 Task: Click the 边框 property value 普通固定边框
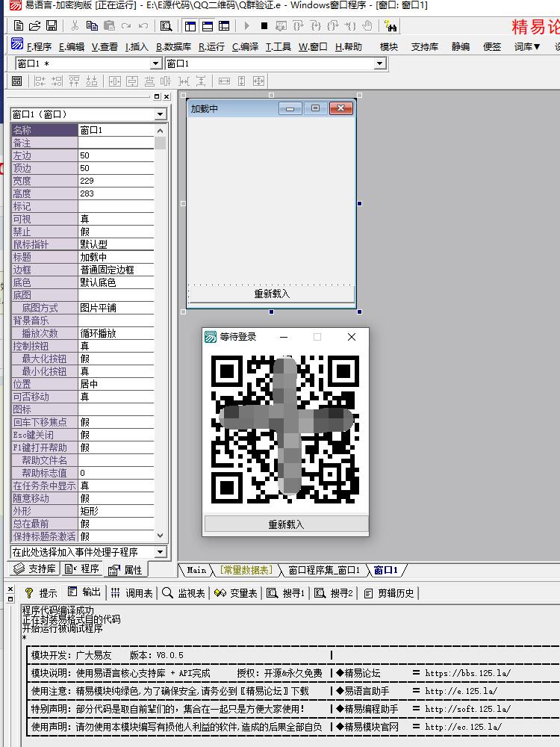click(116, 270)
